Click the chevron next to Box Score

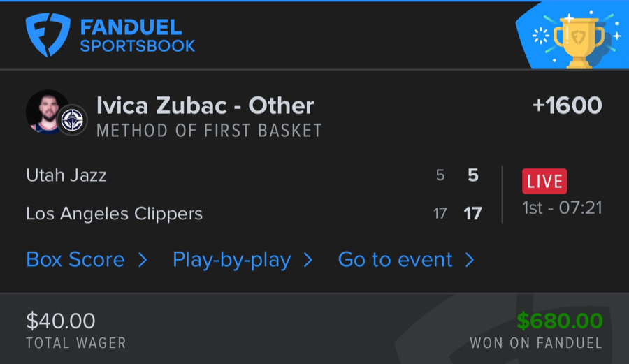pos(143,260)
